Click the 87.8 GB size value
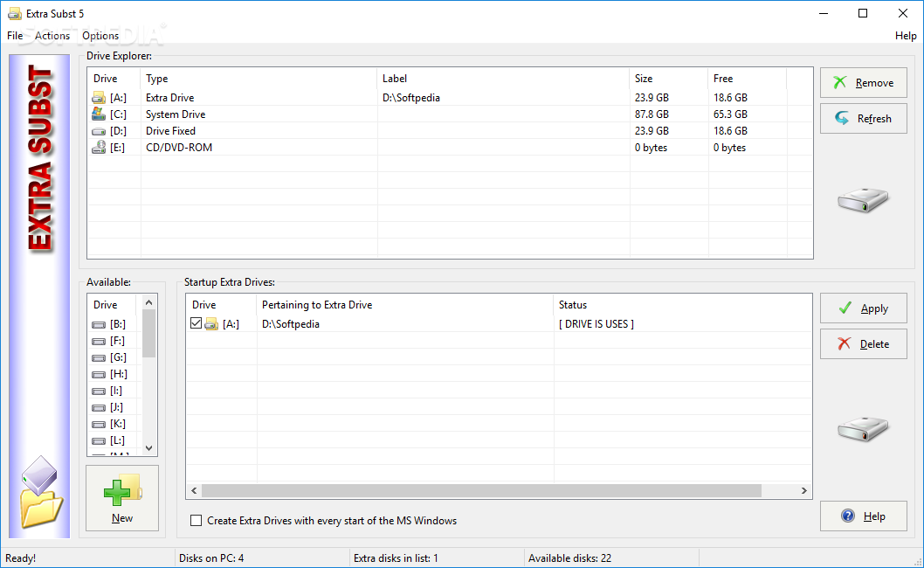This screenshot has height=568, width=924. click(x=652, y=114)
